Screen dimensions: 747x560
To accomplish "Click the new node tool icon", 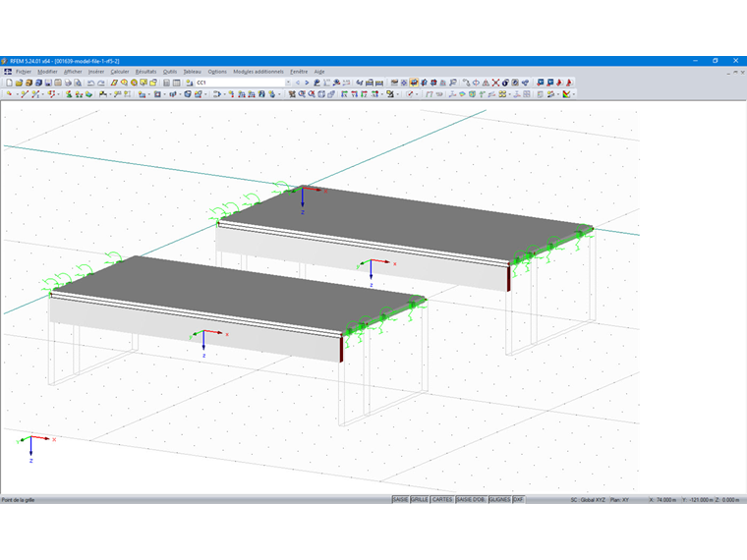I will click(x=9, y=94).
